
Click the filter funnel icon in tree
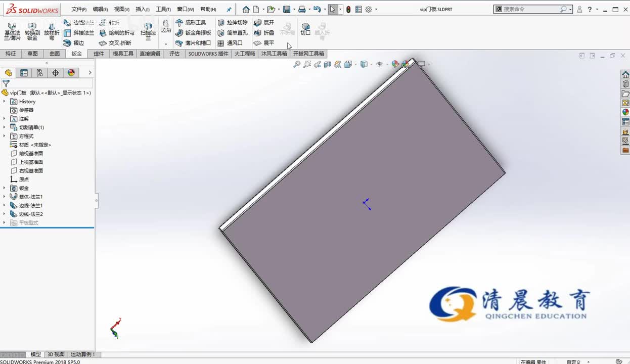coord(6,83)
